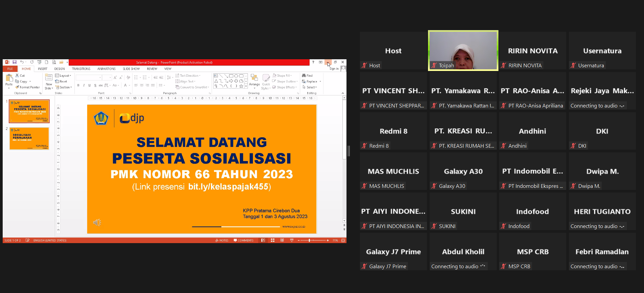Click the Format Painter brush icon
The image size is (644, 293).
pos(17,87)
